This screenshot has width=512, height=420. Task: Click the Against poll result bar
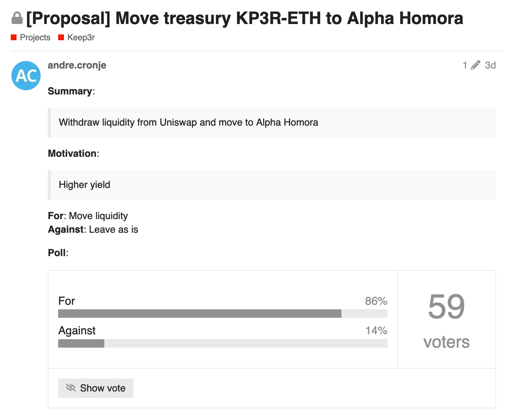[223, 343]
